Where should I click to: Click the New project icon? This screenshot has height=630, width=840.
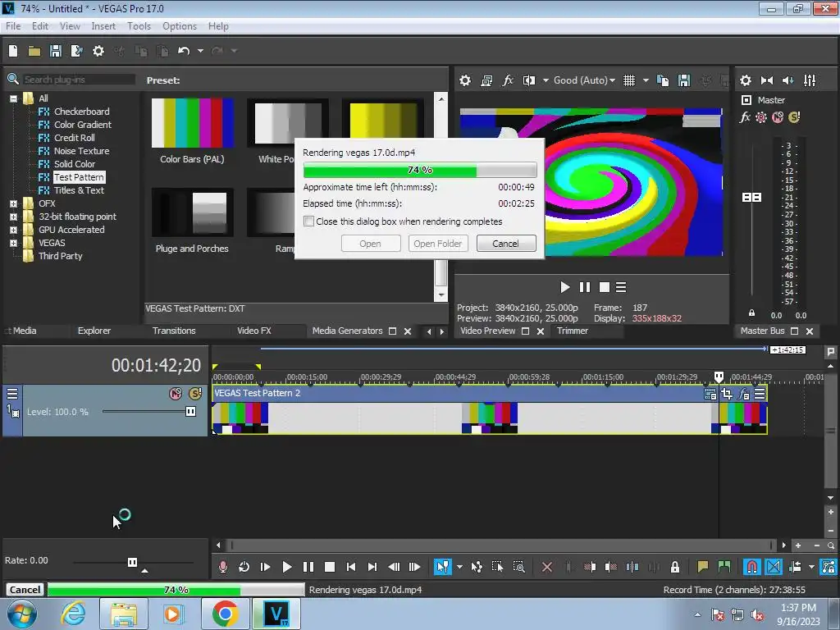click(13, 51)
